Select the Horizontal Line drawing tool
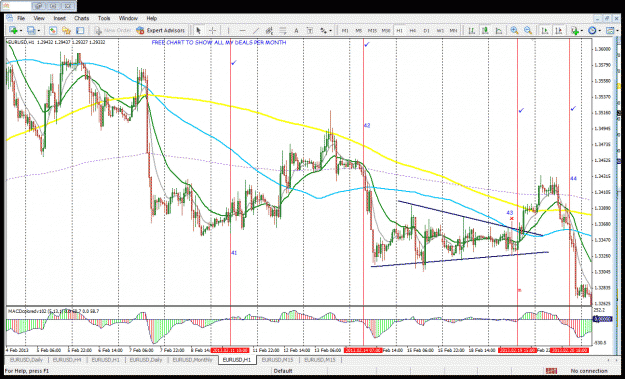Screen dimensions: 625x379 coord(242,30)
